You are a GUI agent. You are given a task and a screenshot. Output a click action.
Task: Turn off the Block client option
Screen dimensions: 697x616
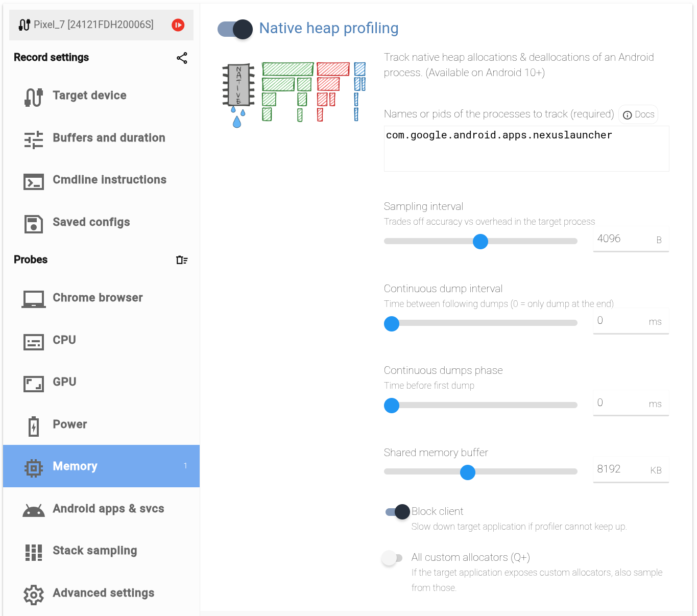(x=396, y=511)
